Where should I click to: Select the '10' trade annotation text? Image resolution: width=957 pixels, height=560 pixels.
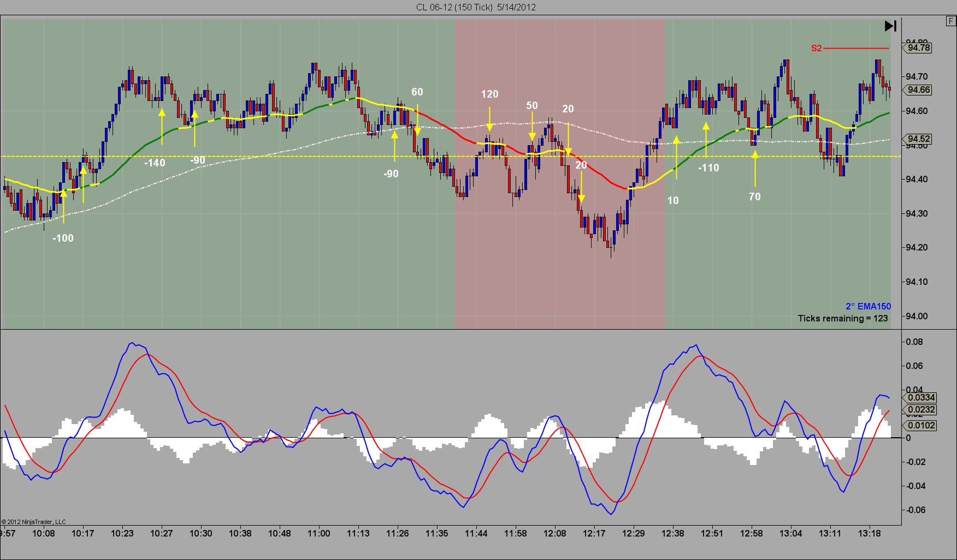[x=673, y=200]
